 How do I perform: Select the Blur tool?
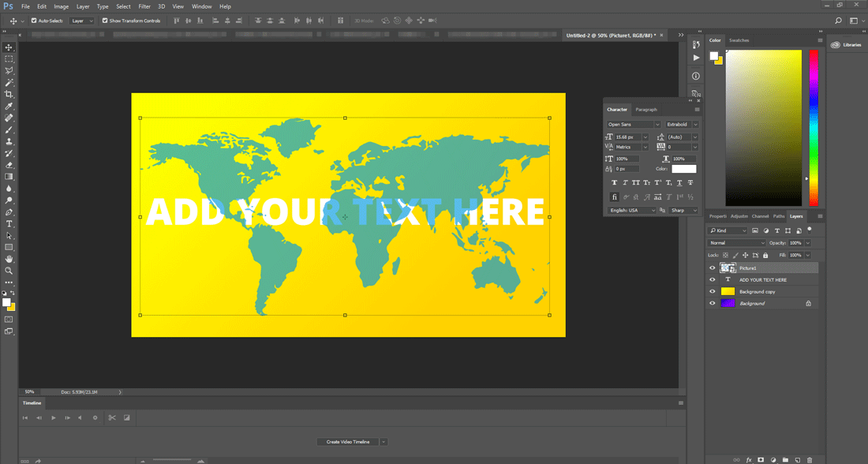pyautogui.click(x=9, y=189)
